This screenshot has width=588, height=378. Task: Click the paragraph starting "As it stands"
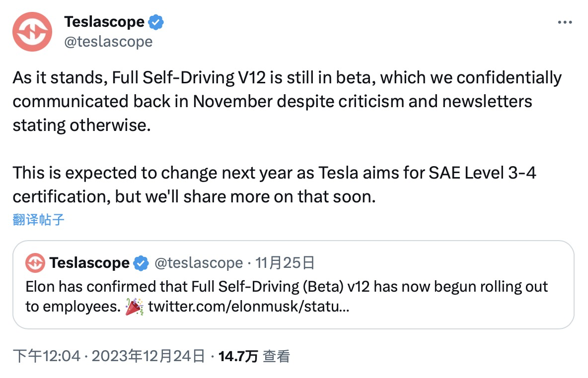[287, 101]
